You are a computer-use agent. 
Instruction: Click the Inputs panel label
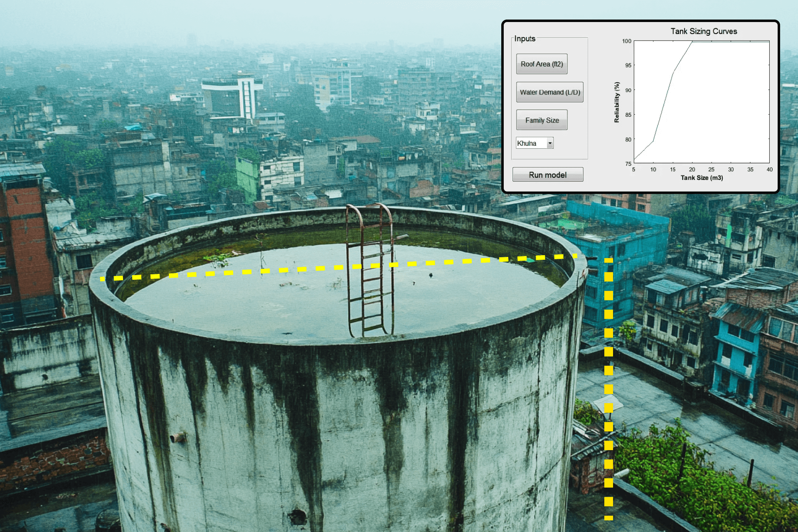pyautogui.click(x=525, y=39)
